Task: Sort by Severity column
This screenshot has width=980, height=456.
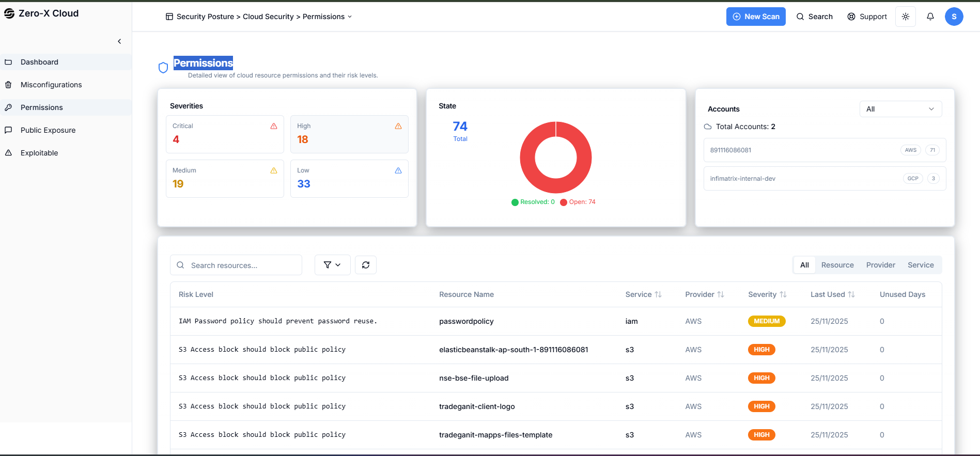Action: (767, 294)
